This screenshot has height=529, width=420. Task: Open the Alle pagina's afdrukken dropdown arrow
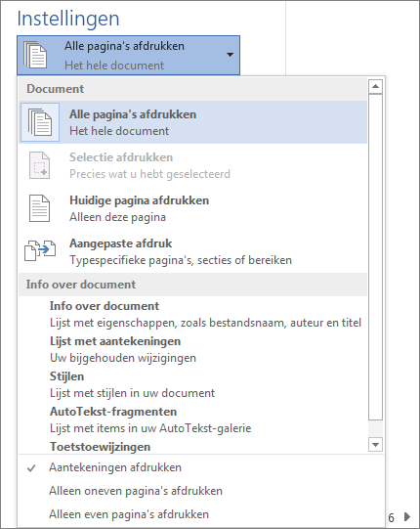point(230,55)
